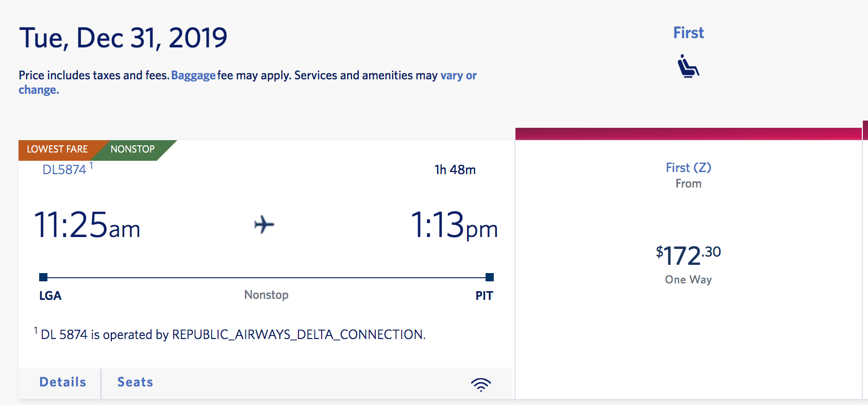Click the First class seat icon
This screenshot has height=405, width=868.
[688, 66]
